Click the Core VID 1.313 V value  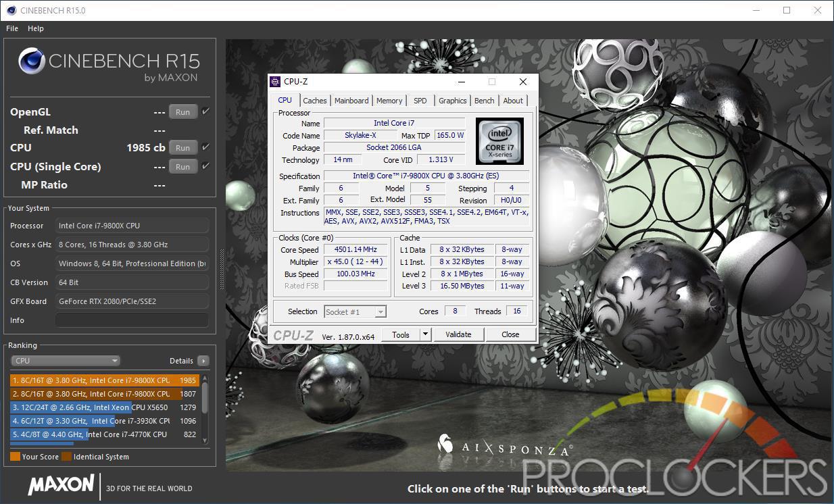click(440, 159)
